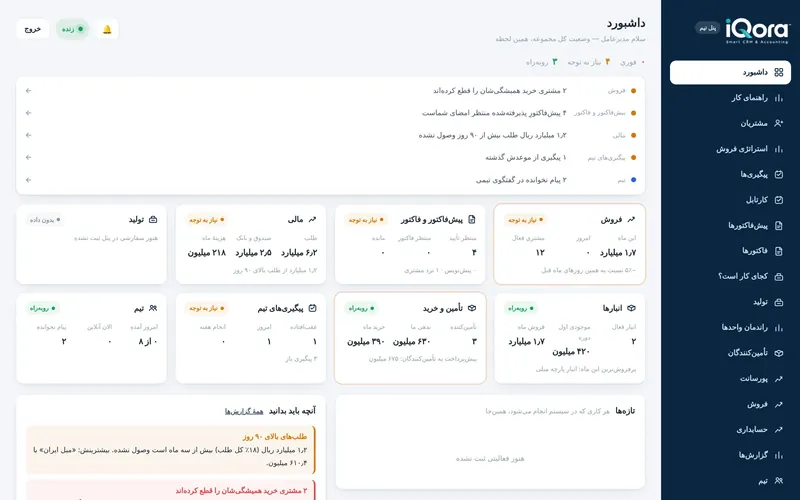Click the بدون داده badge on تولید card
Viewport: 800px width, 500px height.
[45, 220]
